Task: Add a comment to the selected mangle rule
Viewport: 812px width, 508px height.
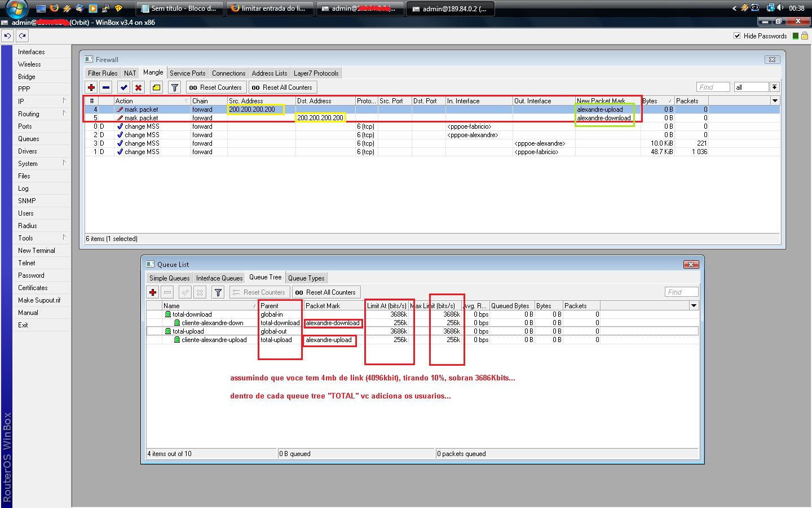Action: (x=157, y=87)
